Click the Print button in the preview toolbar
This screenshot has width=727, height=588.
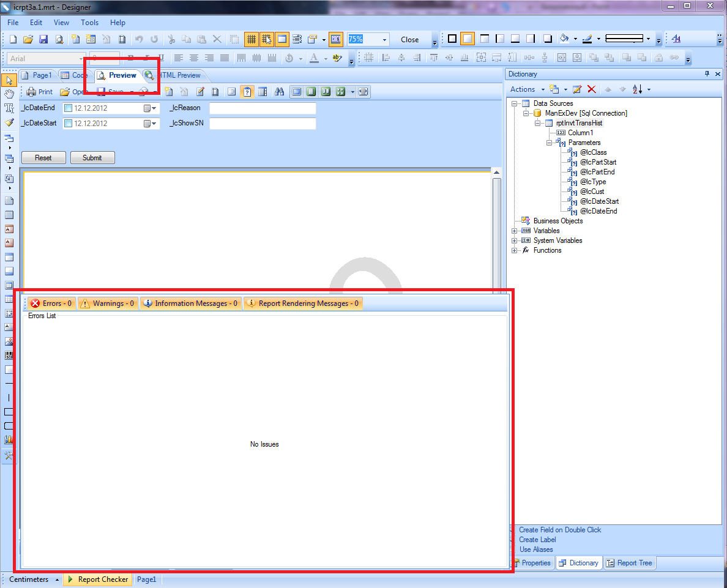(x=39, y=92)
